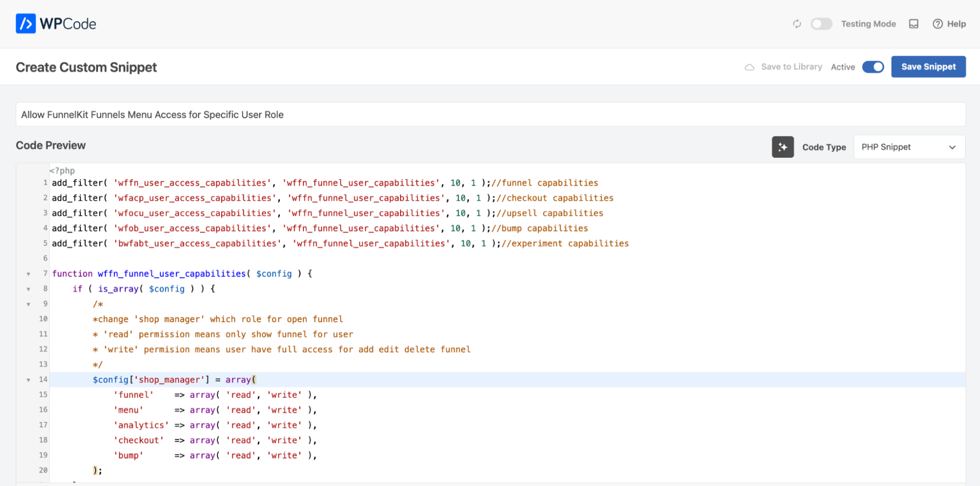Open the AI sparkle code generator button
Viewport: 980px width, 486px height.
point(782,147)
